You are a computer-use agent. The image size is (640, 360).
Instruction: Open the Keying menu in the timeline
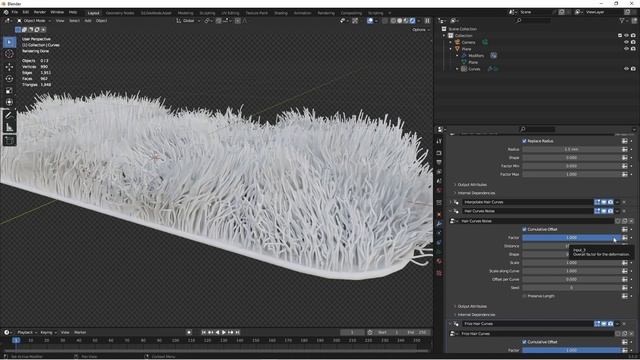pos(48,332)
